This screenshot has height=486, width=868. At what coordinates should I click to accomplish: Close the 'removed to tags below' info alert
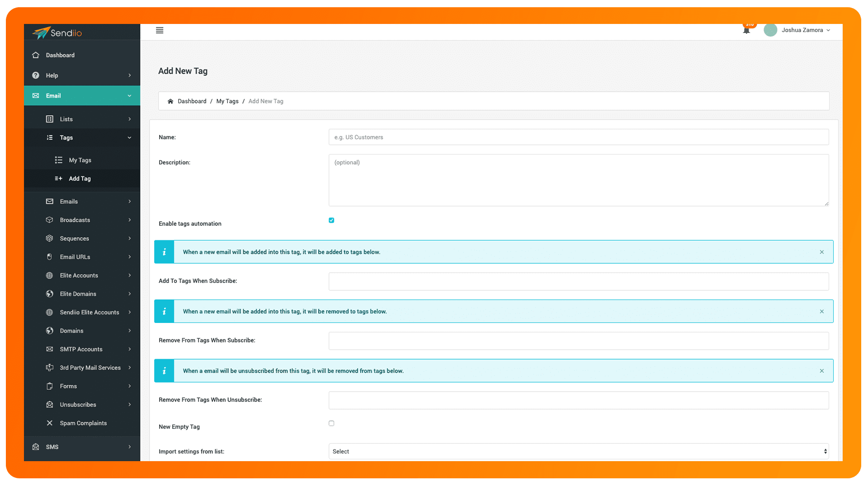pyautogui.click(x=821, y=312)
